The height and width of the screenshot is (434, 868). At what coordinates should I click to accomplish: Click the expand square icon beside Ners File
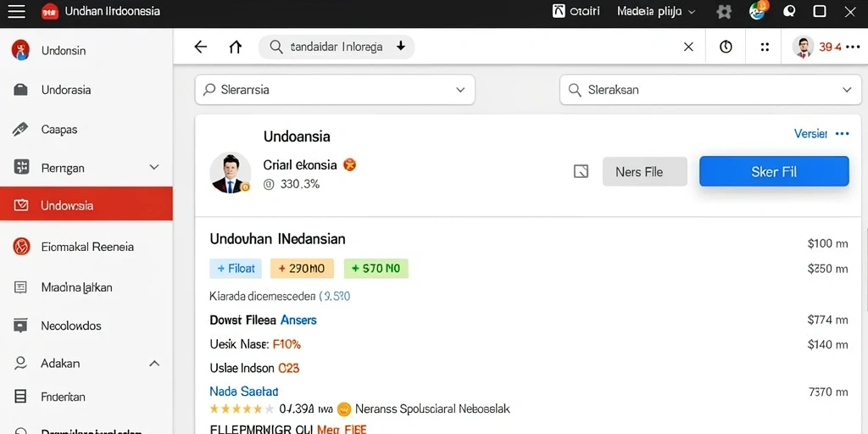tap(581, 171)
